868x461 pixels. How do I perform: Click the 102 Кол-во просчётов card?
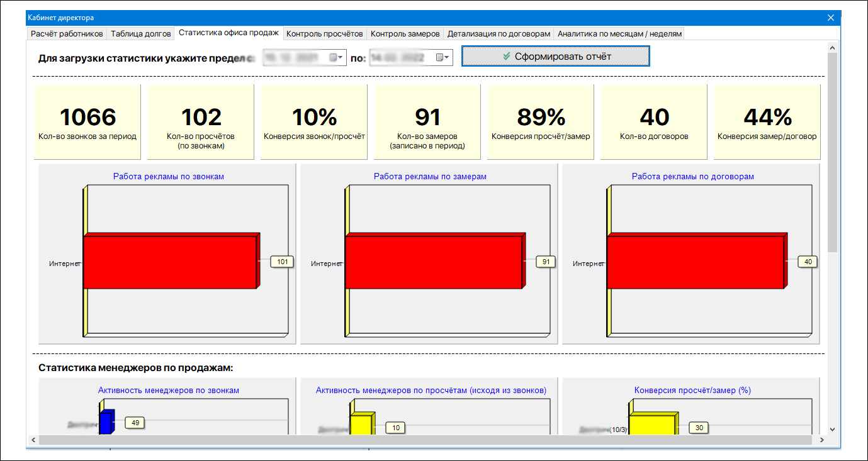(x=201, y=122)
